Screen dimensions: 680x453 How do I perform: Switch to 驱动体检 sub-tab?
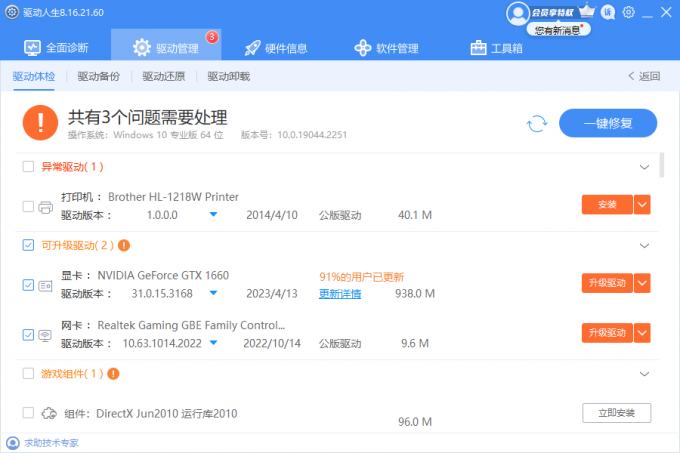point(34,76)
